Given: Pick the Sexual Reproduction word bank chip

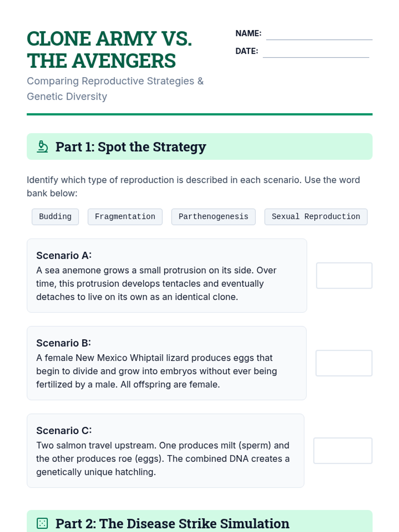Looking at the screenshot, I should (x=316, y=217).
